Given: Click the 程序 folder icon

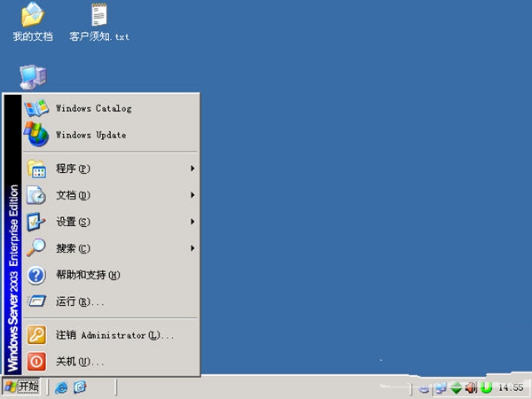Looking at the screenshot, I should [x=36, y=168].
